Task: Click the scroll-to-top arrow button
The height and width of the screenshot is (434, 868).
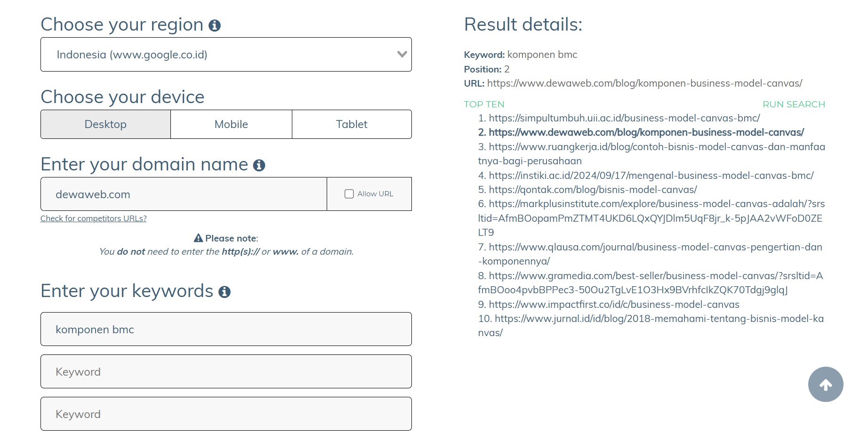Action: [x=825, y=385]
